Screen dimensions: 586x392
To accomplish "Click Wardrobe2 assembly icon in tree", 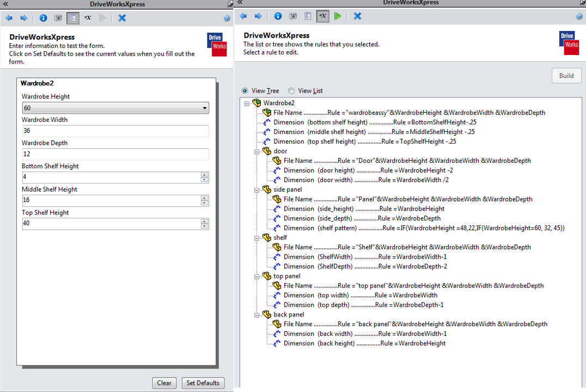I will tap(257, 103).
